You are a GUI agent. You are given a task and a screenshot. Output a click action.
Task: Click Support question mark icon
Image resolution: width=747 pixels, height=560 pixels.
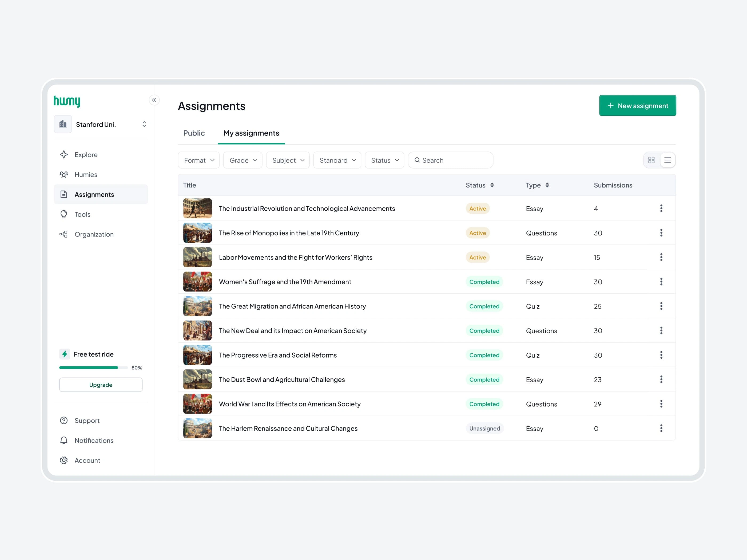(64, 421)
